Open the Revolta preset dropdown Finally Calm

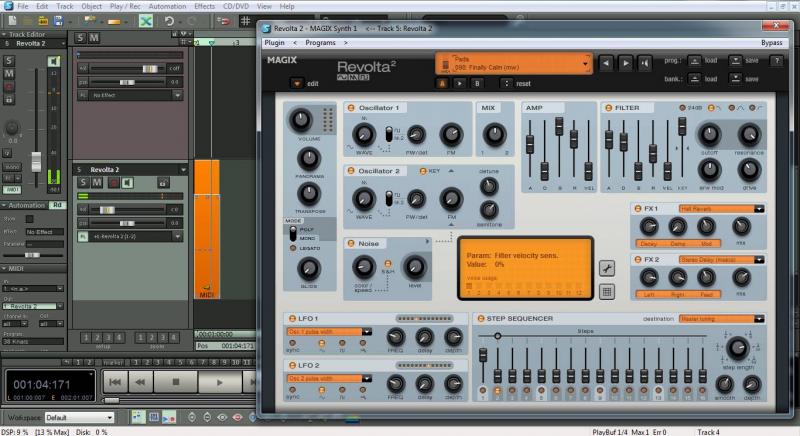pyautogui.click(x=514, y=64)
